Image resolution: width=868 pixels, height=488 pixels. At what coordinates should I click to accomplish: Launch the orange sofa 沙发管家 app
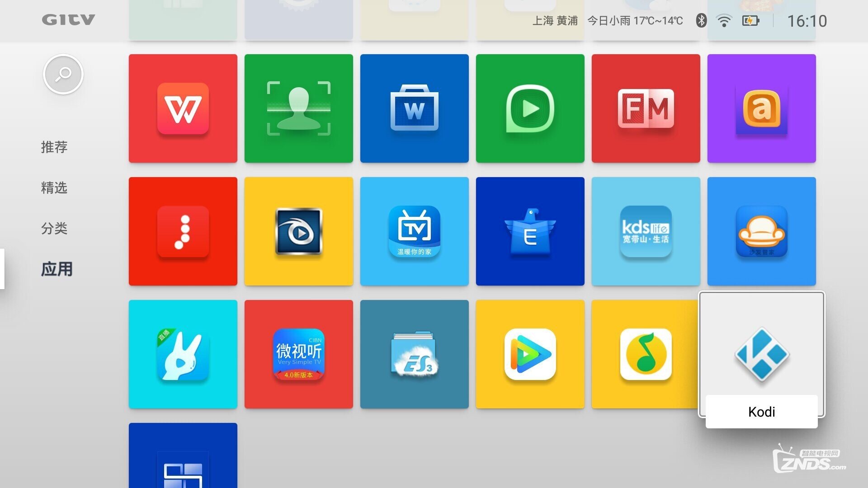pos(761,231)
